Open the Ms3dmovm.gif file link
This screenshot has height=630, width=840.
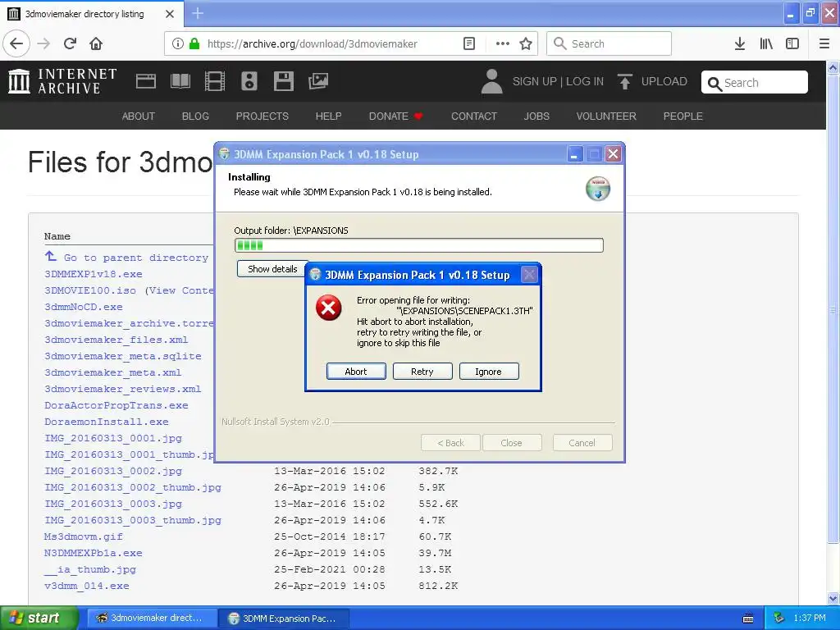pos(84,536)
